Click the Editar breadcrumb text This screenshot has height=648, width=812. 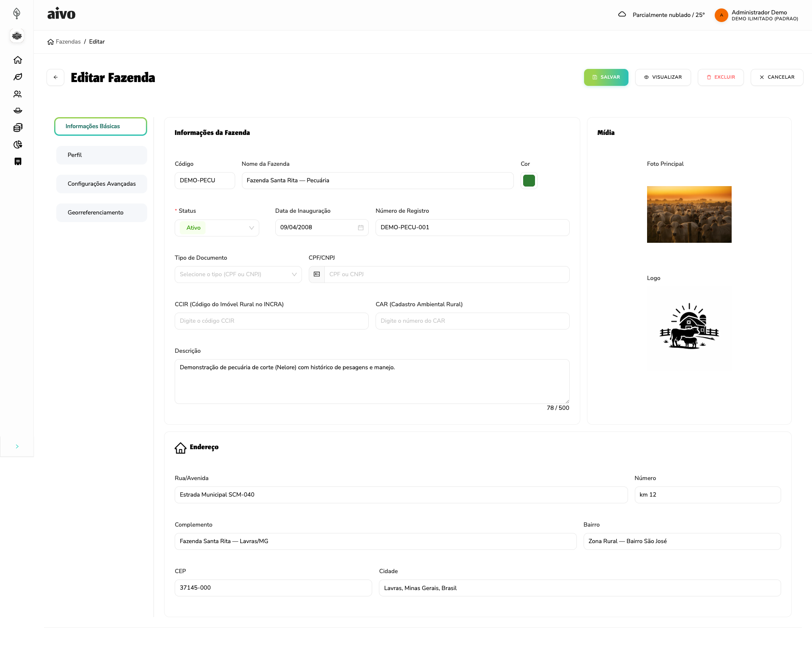[x=97, y=42]
